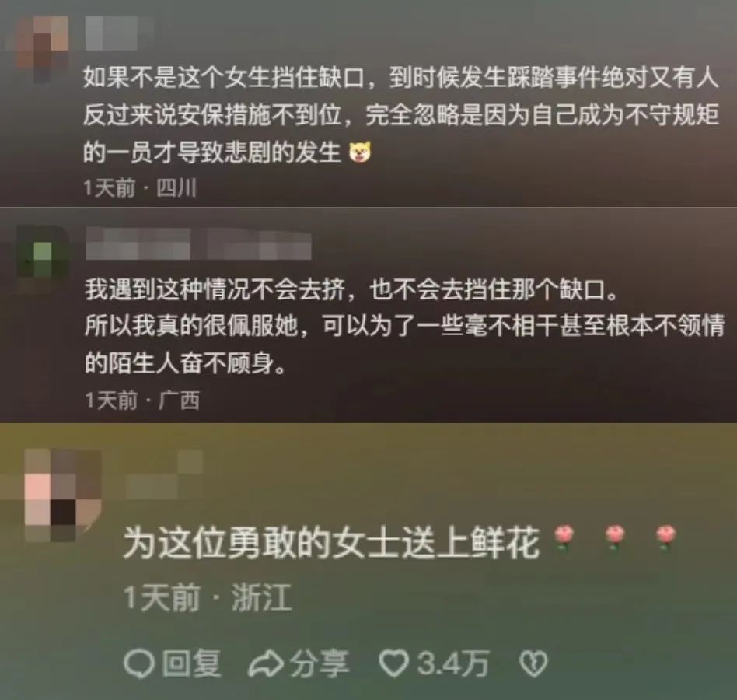Tap the second commenter's blurred username

(x=198, y=244)
